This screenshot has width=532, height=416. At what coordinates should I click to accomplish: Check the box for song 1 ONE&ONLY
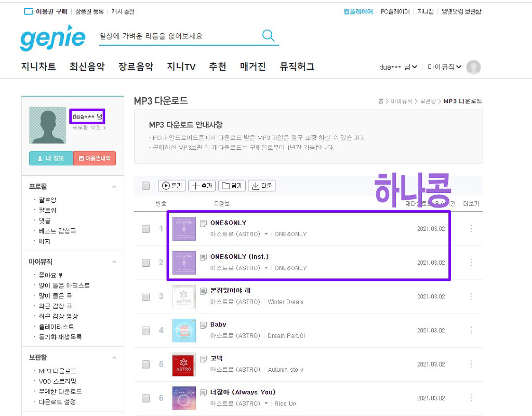coord(146,229)
